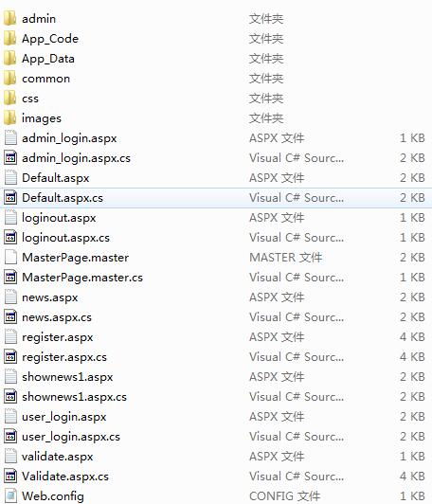This screenshot has height=504, width=432.
Task: Click the MasterPage.master.cs file name
Action: tap(82, 278)
